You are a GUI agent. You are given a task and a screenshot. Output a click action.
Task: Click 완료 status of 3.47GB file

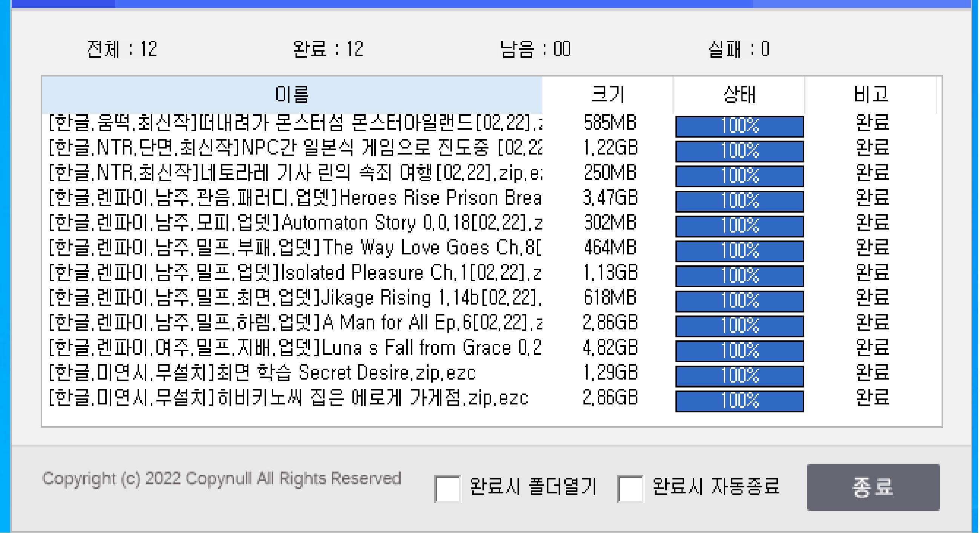tap(872, 198)
